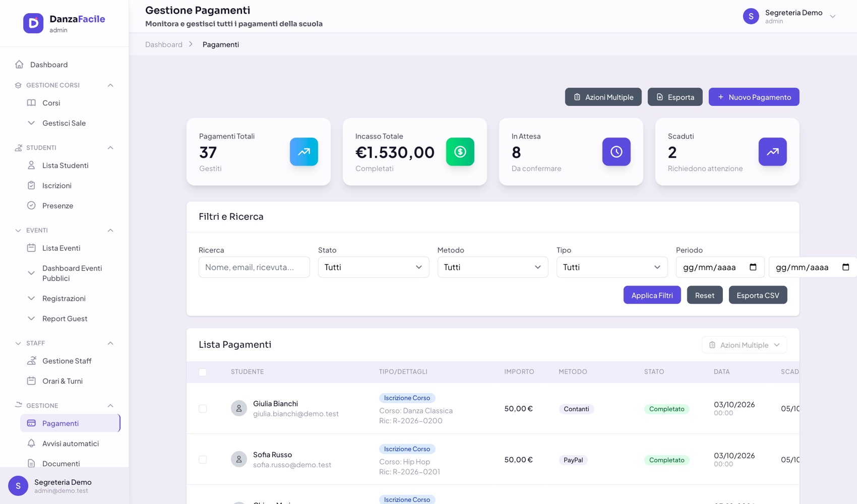The width and height of the screenshot is (857, 504).
Task: Go to Gestisci Sale in sidebar
Action: [70, 123]
